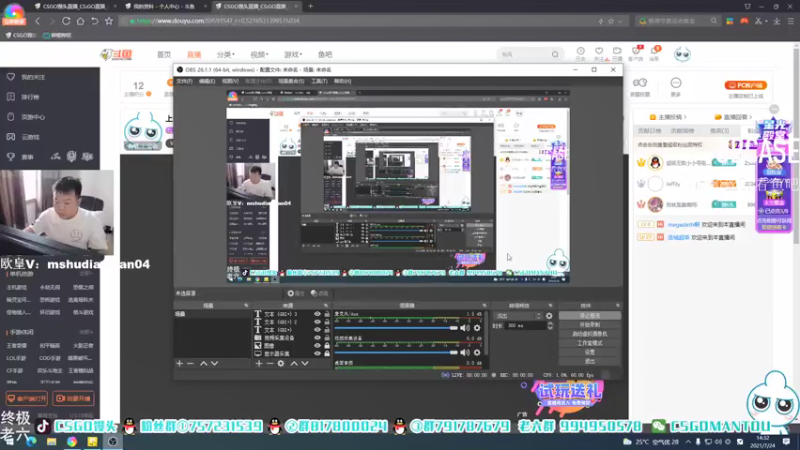Toggle lock on 文本 (GDI+) 3 source
This screenshot has width=800, height=450.
(x=327, y=314)
